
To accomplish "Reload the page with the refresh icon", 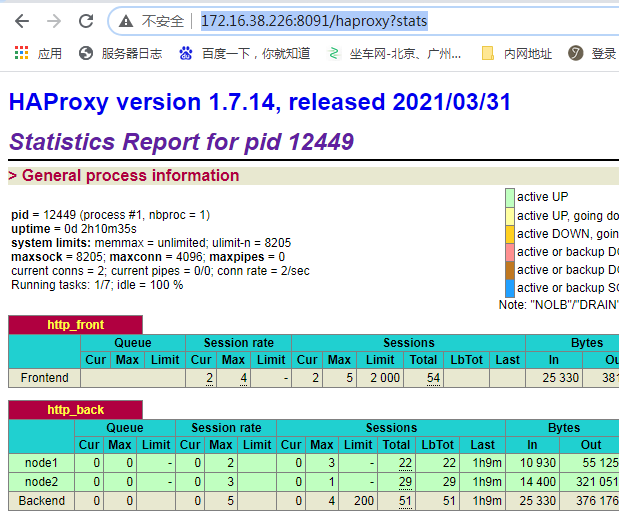I will tap(86, 21).
